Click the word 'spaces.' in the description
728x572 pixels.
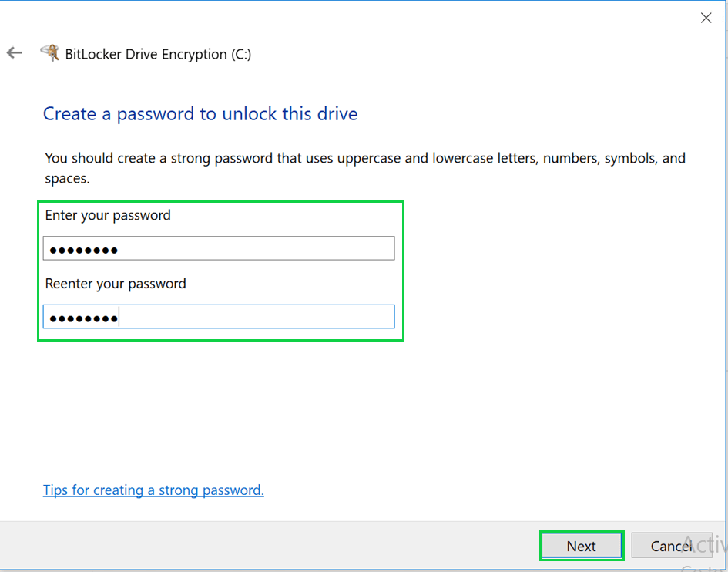pyautogui.click(x=67, y=179)
